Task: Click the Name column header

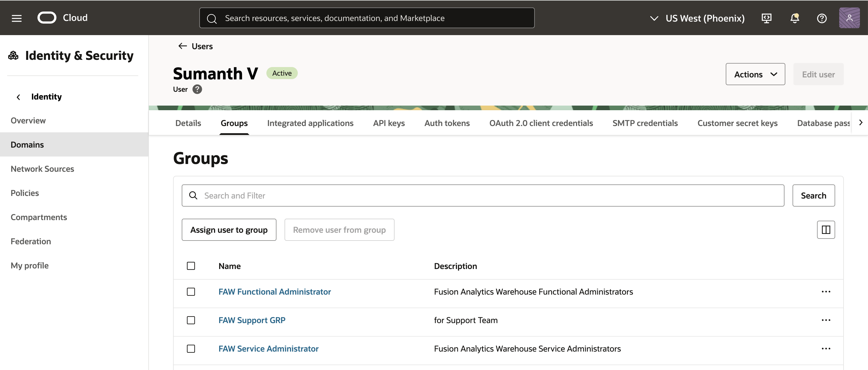Action: [230, 266]
